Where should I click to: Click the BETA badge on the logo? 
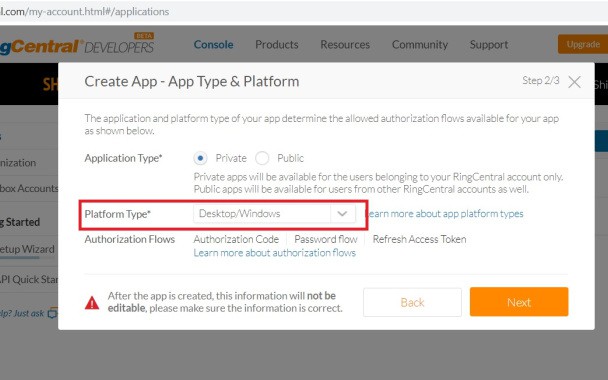tap(144, 36)
